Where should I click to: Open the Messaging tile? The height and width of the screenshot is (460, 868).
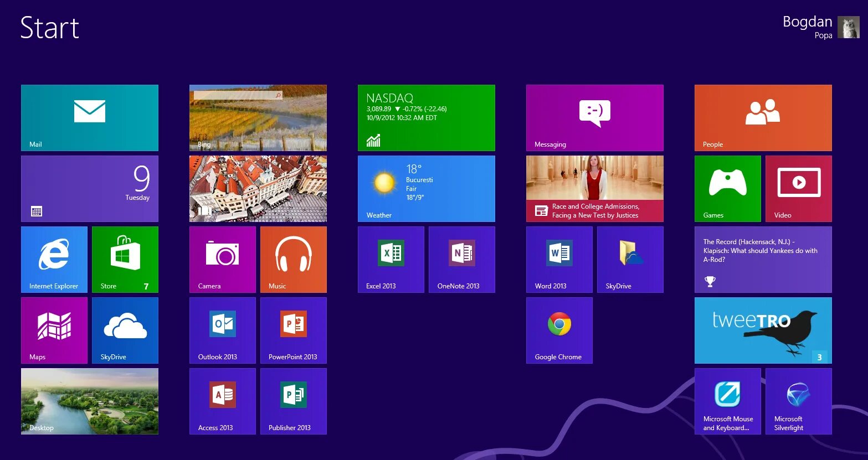[x=595, y=118]
